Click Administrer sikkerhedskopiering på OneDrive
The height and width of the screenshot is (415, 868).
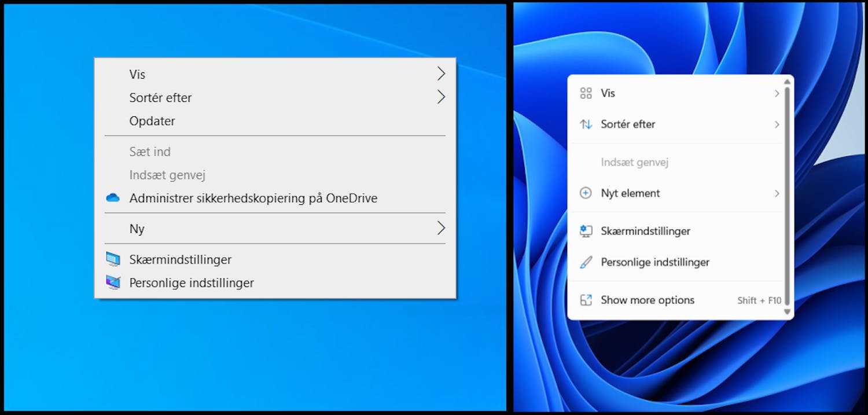pos(253,197)
